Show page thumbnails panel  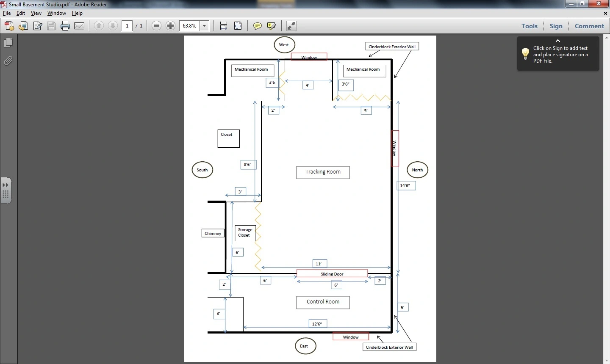(x=8, y=43)
